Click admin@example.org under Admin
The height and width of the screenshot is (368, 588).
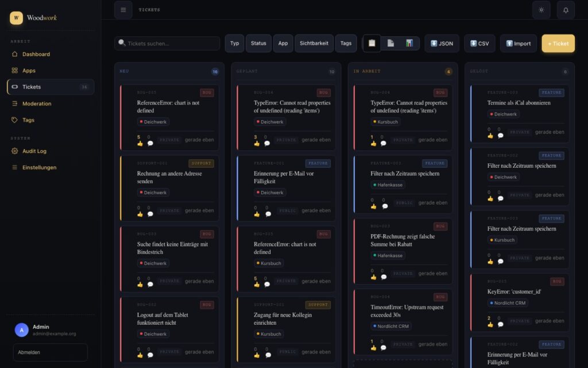pos(54,334)
